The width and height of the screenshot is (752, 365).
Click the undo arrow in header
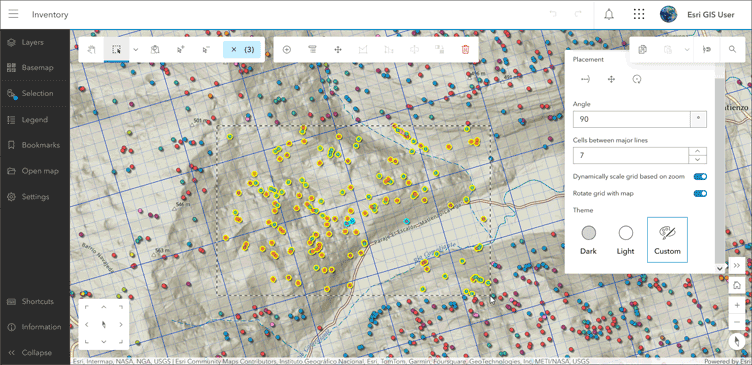[x=553, y=14]
